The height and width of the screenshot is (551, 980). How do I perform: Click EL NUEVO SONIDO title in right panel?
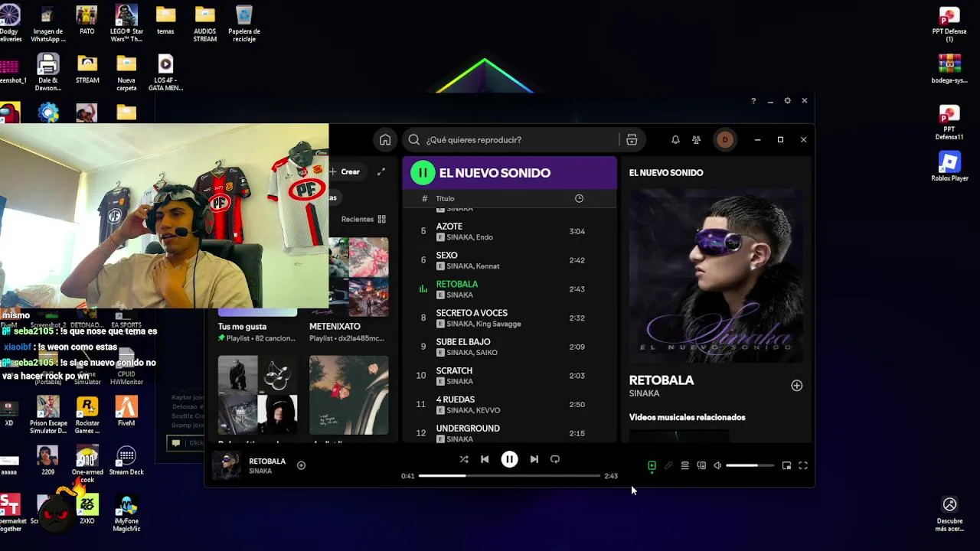tap(666, 173)
